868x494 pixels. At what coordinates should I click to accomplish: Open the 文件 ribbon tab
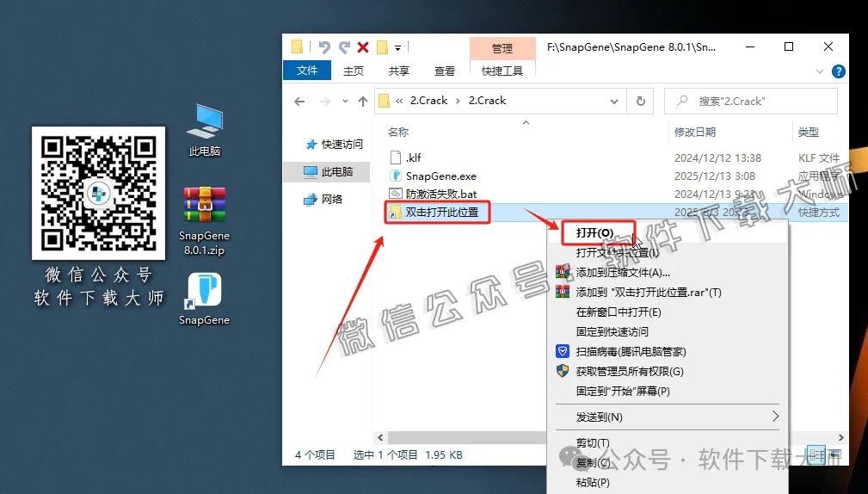(x=307, y=71)
